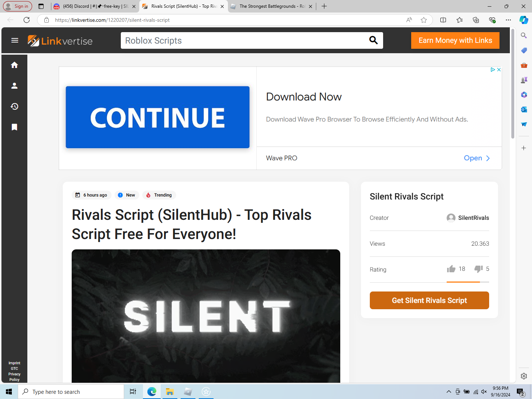Open a new browser tab
The height and width of the screenshot is (399, 532).
point(324,6)
